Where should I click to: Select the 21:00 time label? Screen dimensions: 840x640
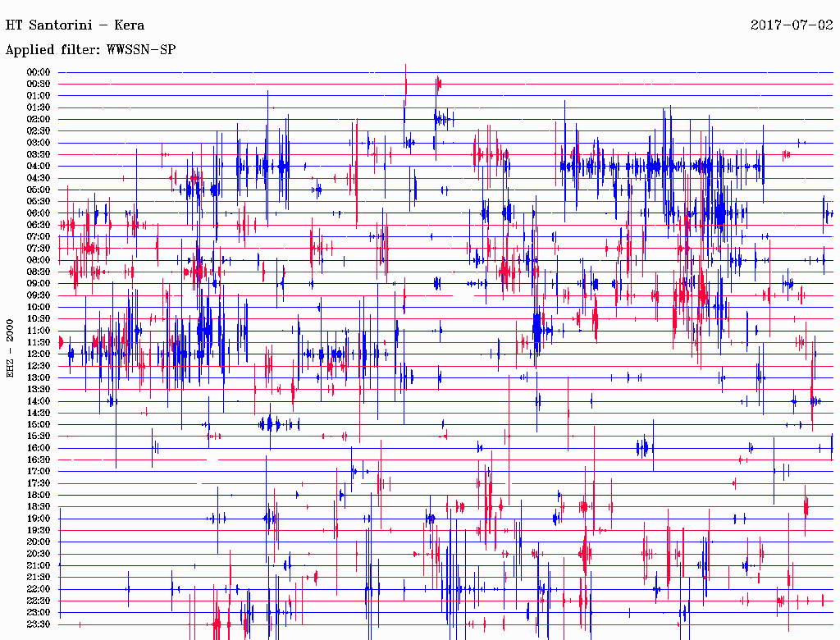tap(39, 565)
